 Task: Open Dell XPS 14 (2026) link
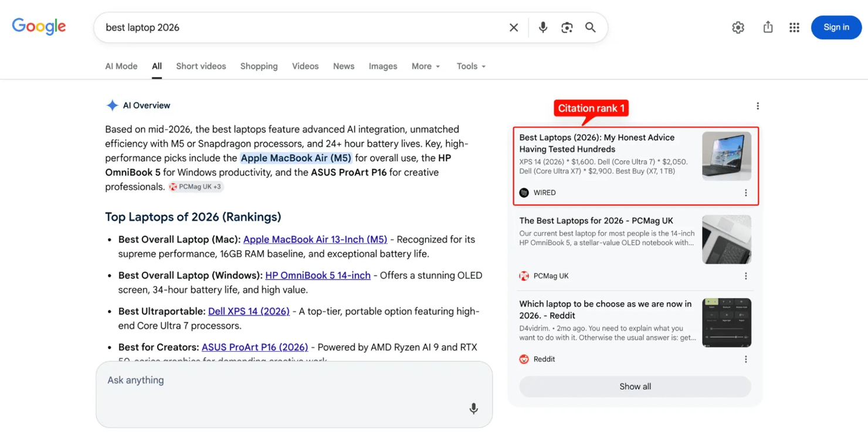coord(249,311)
